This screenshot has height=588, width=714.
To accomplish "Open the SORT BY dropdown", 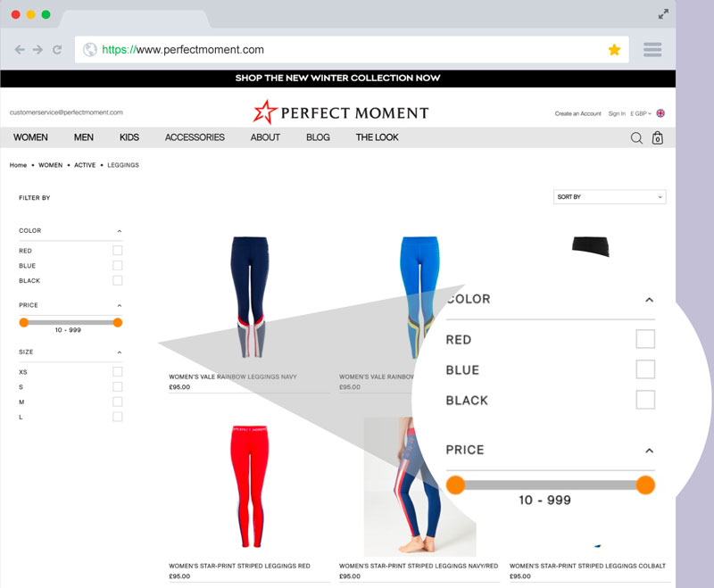I will pyautogui.click(x=610, y=196).
